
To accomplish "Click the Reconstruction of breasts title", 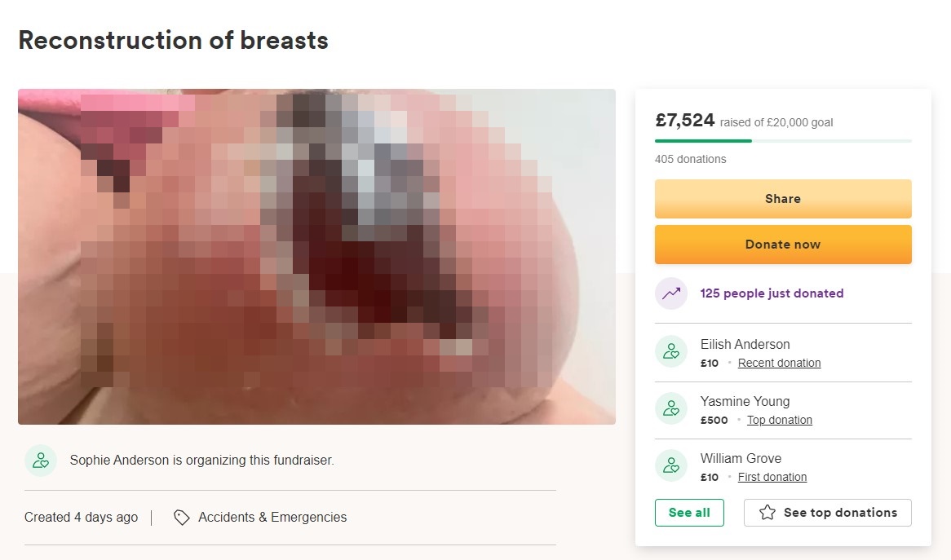I will click(x=173, y=40).
